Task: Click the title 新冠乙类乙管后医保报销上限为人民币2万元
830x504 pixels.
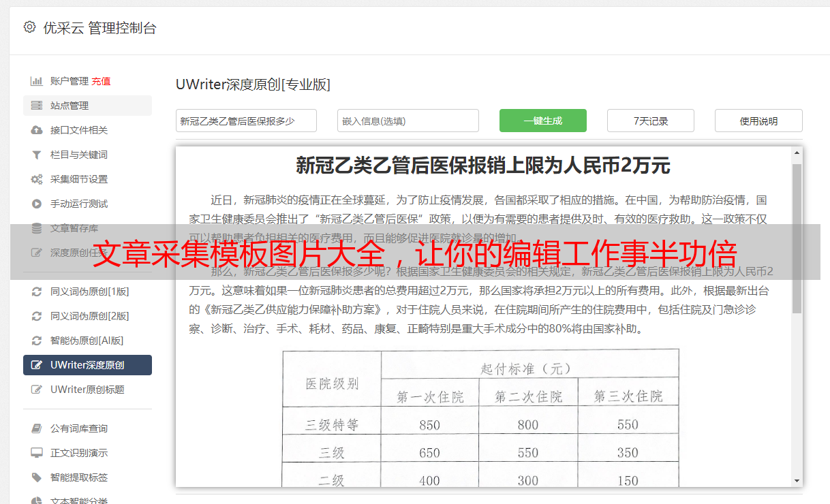Action: click(x=483, y=165)
